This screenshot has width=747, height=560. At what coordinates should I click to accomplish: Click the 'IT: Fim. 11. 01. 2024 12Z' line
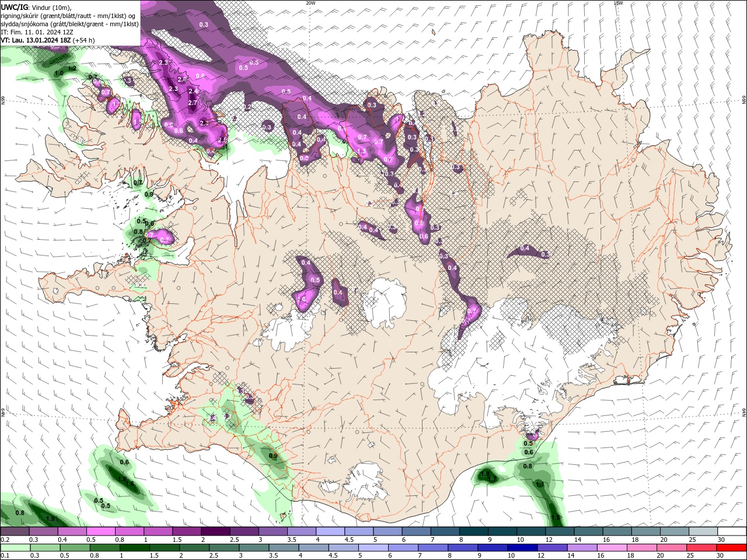click(37, 32)
